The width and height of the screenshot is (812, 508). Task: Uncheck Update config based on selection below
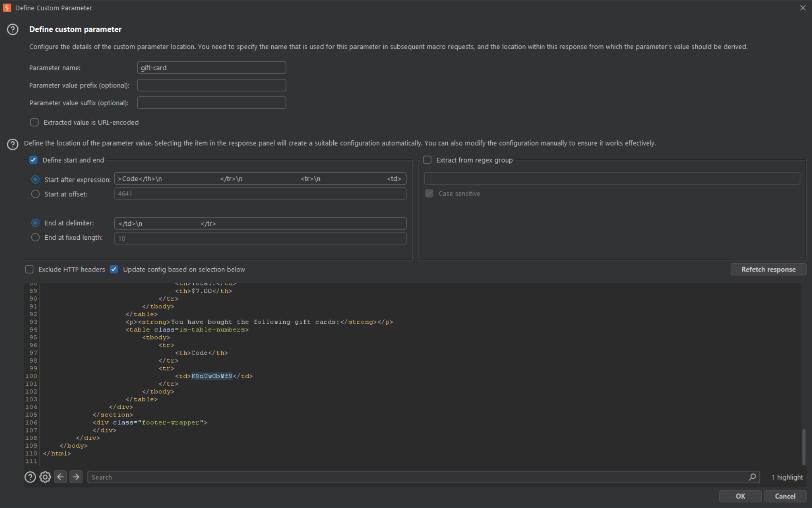pyautogui.click(x=114, y=269)
